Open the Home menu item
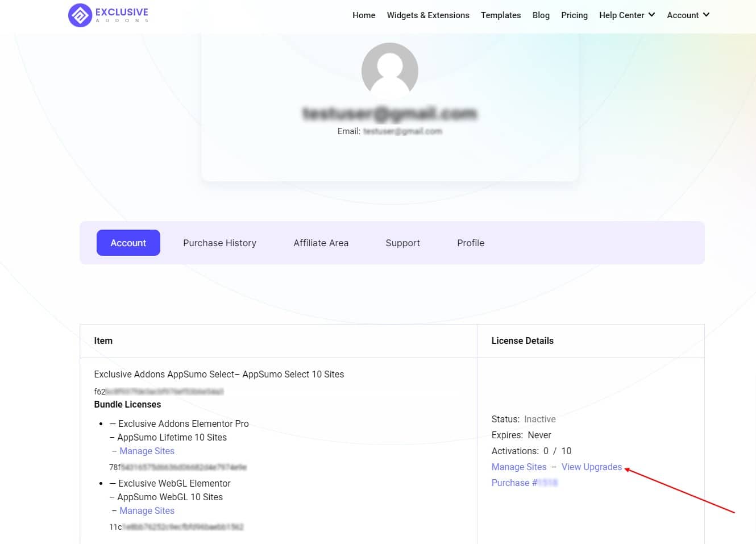The height and width of the screenshot is (544, 756). click(x=364, y=15)
